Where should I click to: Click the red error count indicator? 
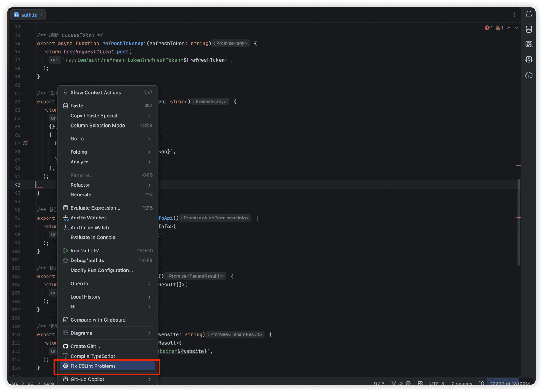488,28
